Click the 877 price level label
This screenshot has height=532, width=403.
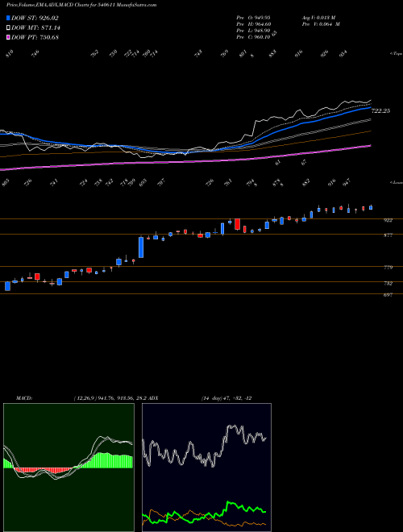[388, 235]
